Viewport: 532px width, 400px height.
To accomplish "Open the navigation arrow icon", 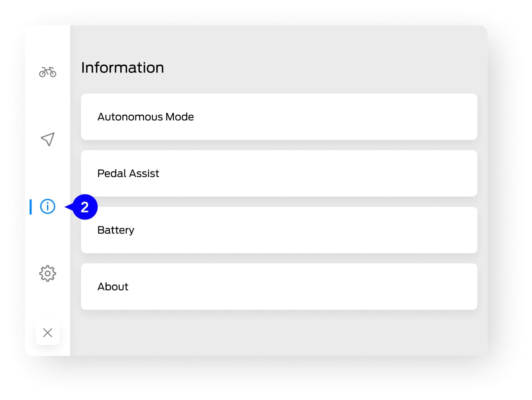I will [47, 139].
